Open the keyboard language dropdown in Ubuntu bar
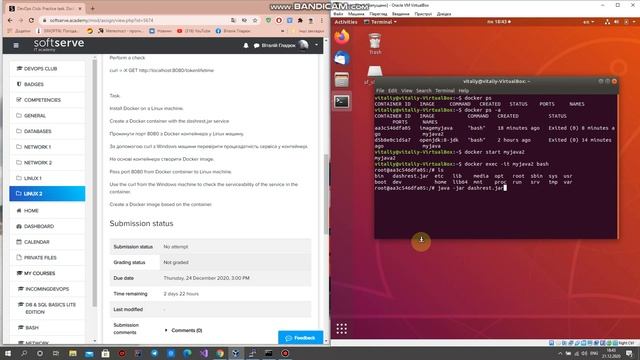Viewport: 640px width, 360px height. [x=588, y=22]
